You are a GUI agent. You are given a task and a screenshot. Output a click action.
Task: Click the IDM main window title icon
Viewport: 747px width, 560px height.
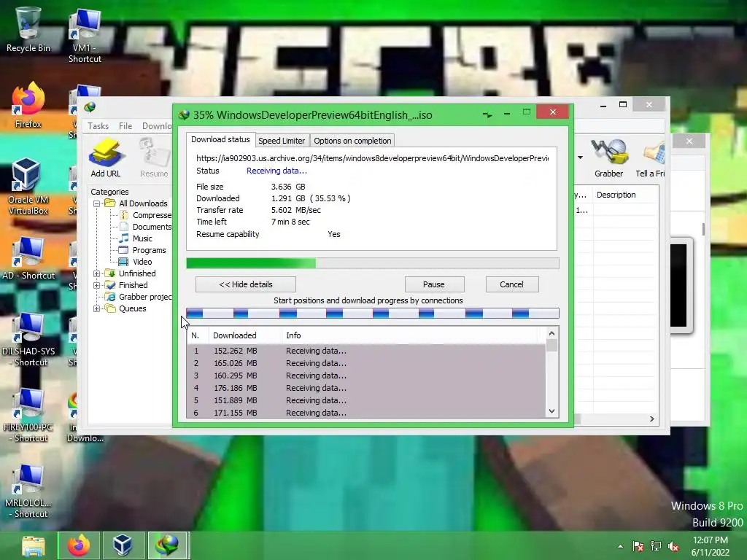90,107
